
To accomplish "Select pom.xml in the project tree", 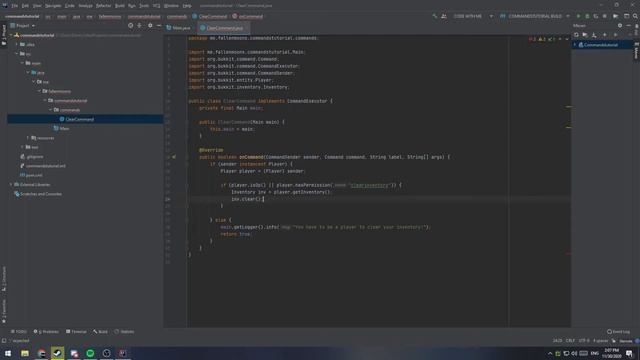I will [34, 175].
